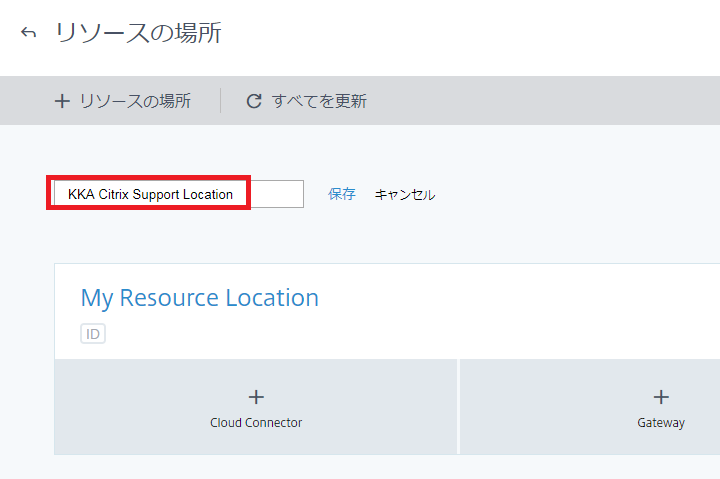This screenshot has width=720, height=479.
Task: Save the name with 保存
Action: (342, 194)
